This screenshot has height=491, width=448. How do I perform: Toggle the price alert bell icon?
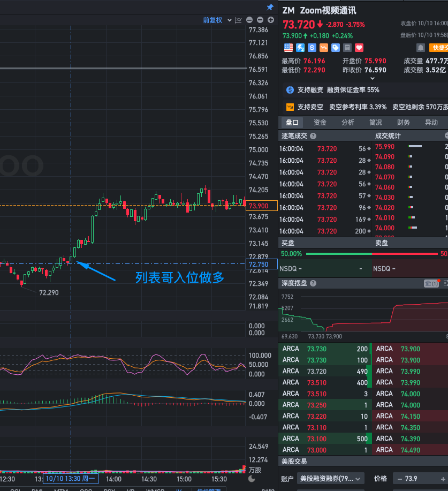tap(421, 48)
